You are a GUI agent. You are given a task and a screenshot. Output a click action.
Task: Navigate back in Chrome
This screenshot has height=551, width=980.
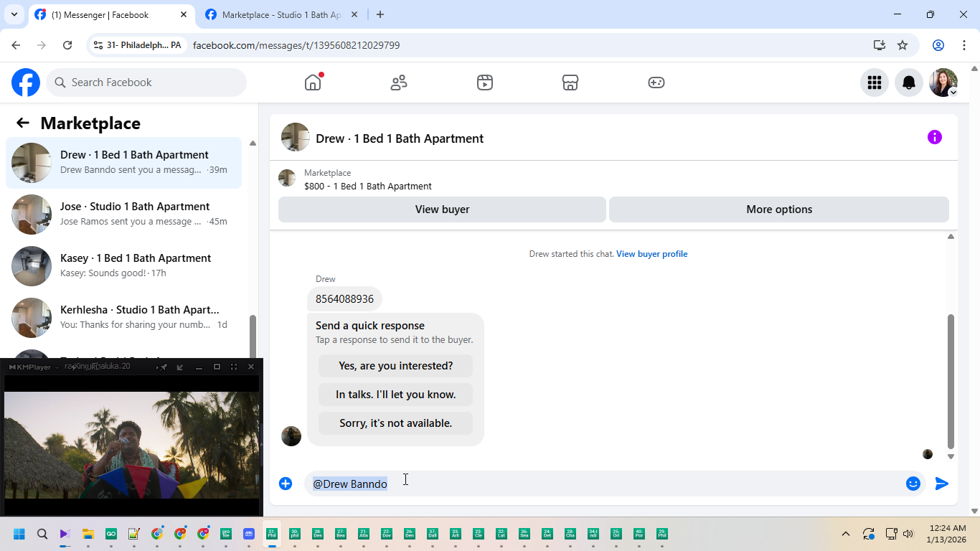click(16, 45)
